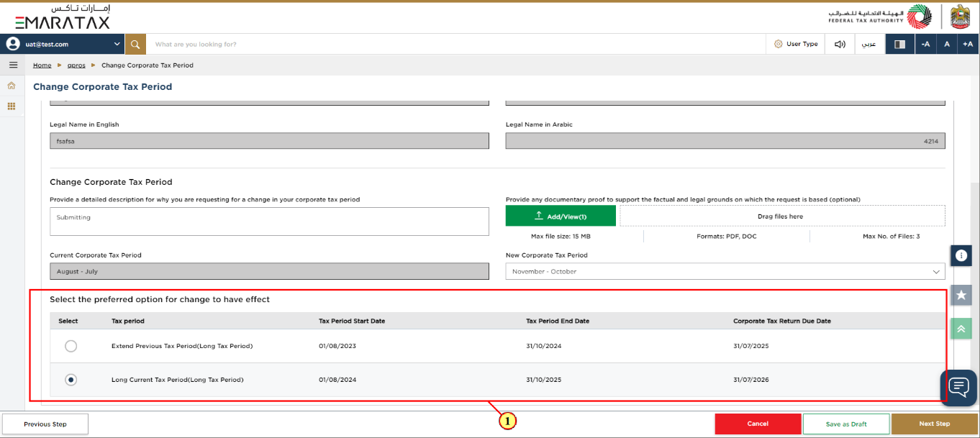Switch language to Arabic
980x438 pixels.
pos(869,44)
